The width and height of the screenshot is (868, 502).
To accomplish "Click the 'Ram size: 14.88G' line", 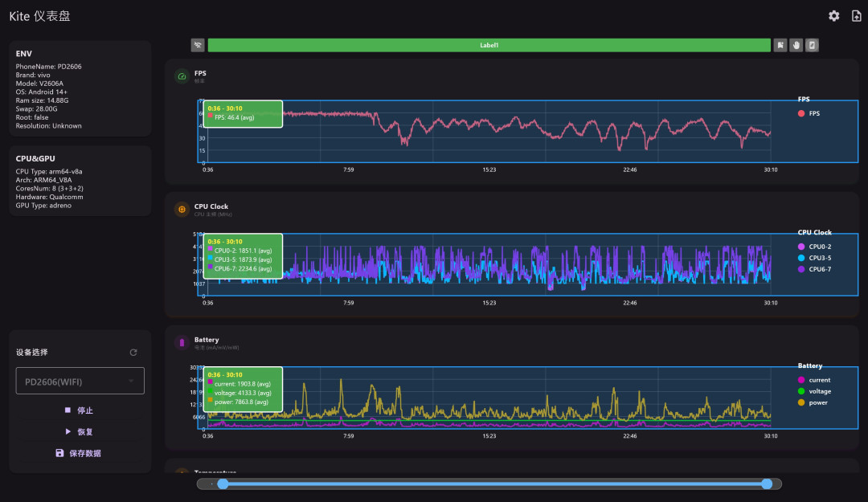I will [42, 100].
